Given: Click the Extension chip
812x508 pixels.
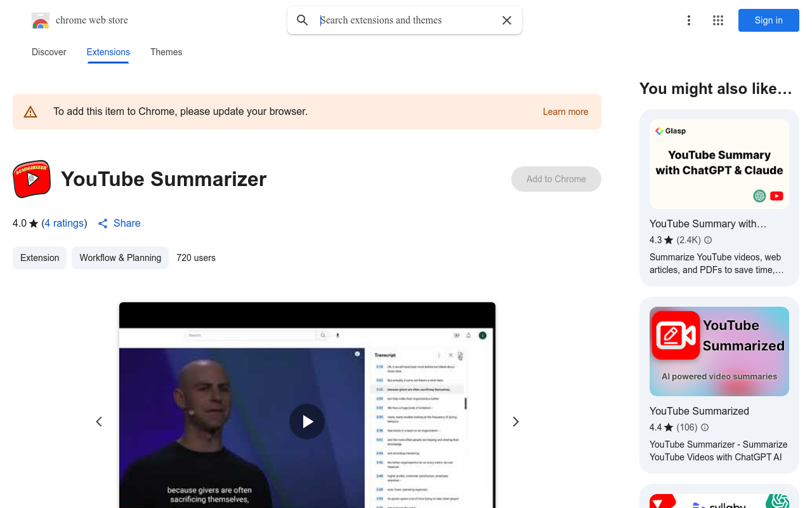Looking at the screenshot, I should click(x=39, y=258).
